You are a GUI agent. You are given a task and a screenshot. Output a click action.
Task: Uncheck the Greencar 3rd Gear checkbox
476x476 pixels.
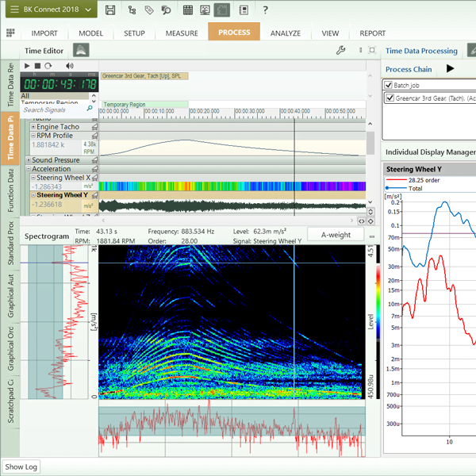[389, 98]
